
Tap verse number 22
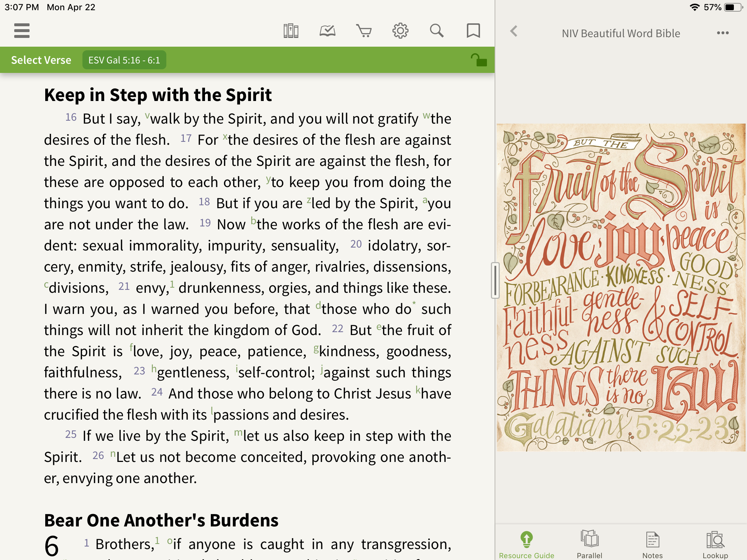click(338, 328)
